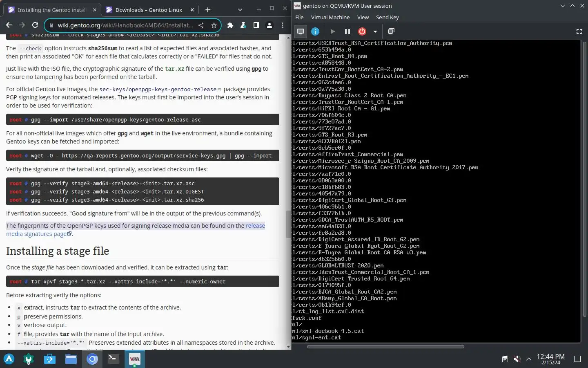Click the Installing a stage file heading
Viewport: 588px width, 368px height.
[58, 251]
